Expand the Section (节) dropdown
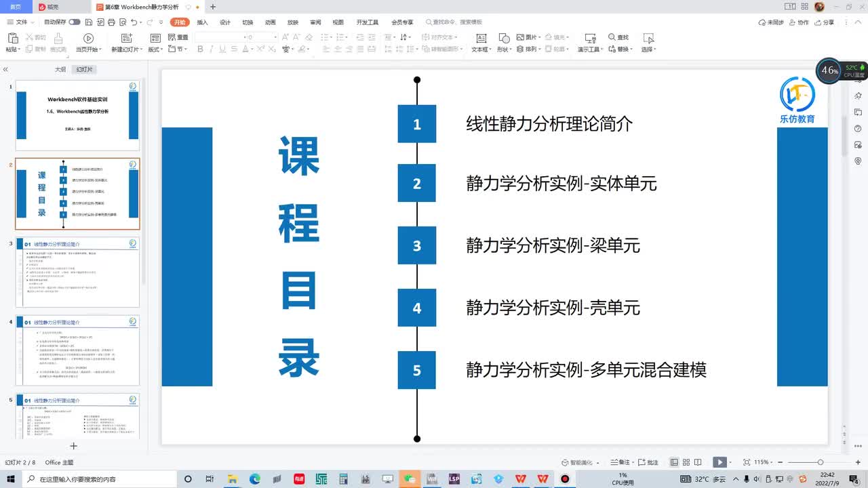 tap(178, 49)
